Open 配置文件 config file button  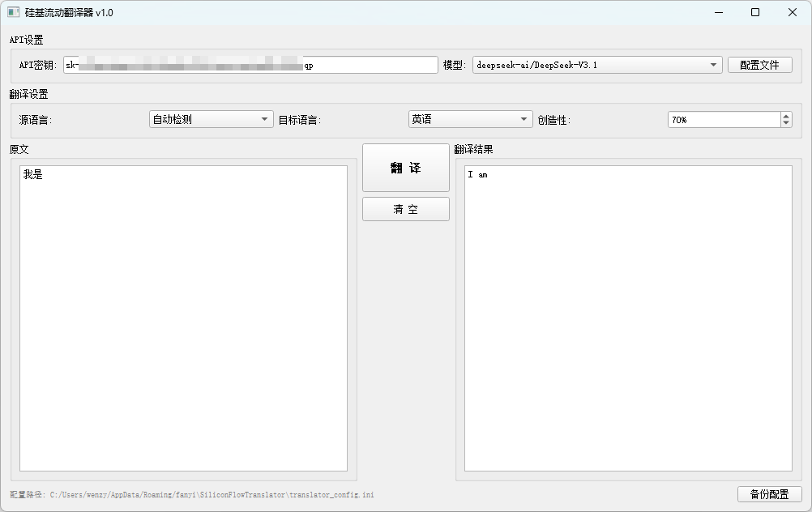[x=759, y=65]
